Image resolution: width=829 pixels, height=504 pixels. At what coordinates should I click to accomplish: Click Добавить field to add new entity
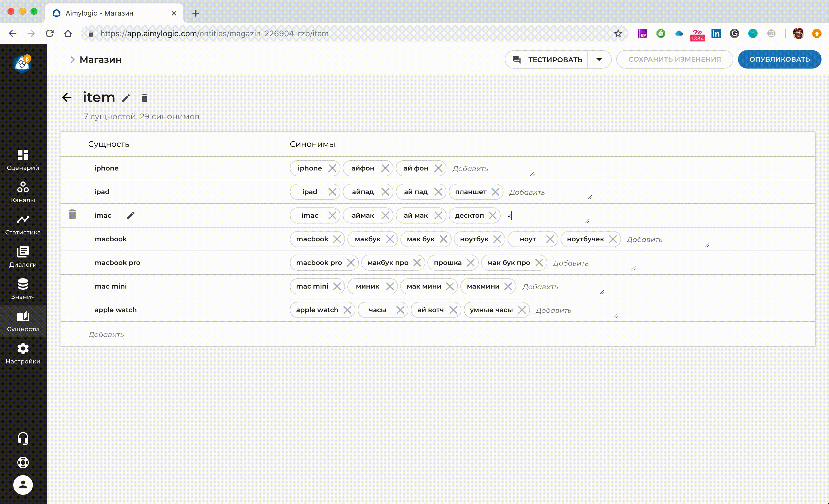coord(106,334)
